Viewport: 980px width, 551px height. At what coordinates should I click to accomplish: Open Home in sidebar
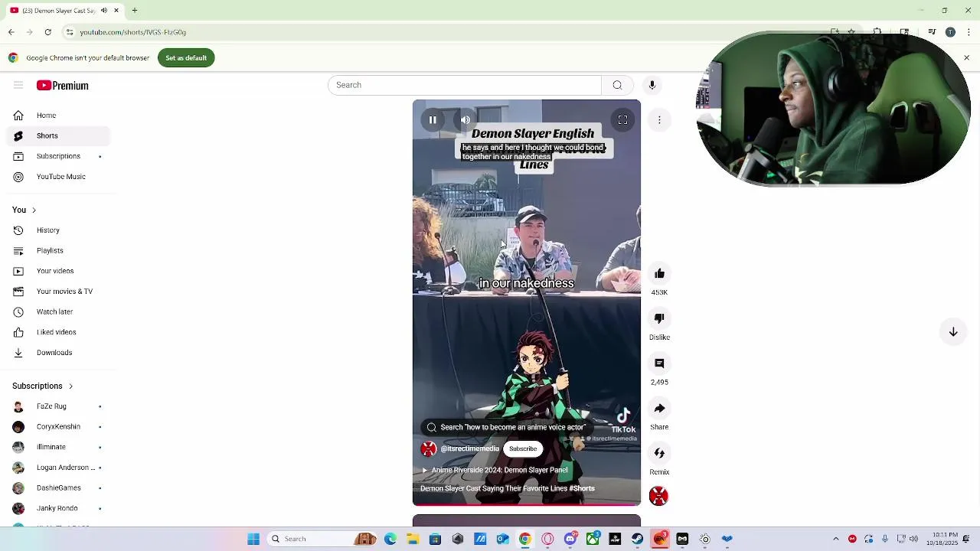point(58,116)
